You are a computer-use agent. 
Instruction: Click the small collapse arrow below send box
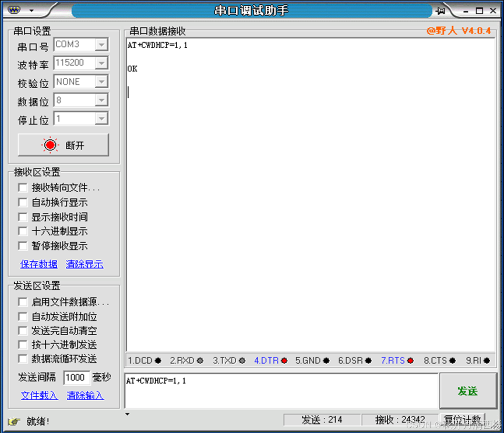[x=128, y=414]
